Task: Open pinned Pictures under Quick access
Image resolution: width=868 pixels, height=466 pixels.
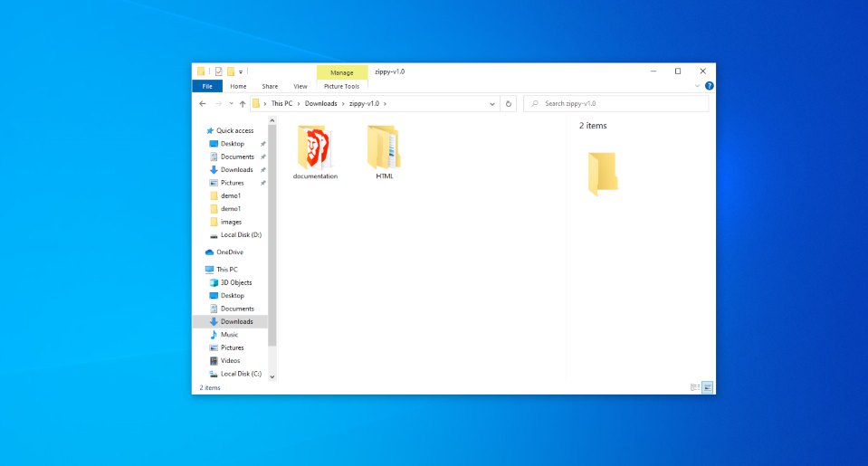Action: [232, 183]
